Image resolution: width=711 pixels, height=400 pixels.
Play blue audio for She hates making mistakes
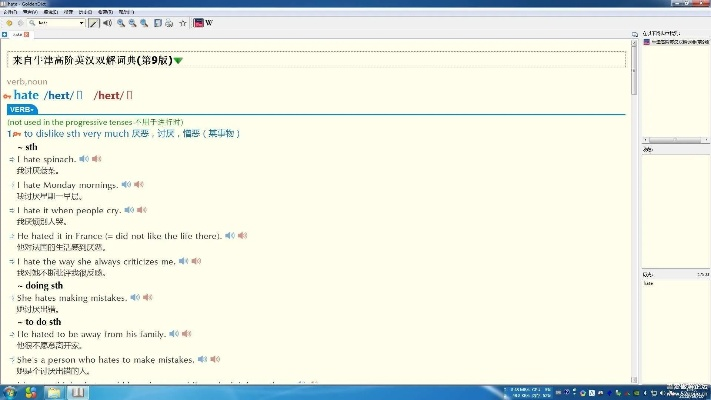[x=135, y=297]
